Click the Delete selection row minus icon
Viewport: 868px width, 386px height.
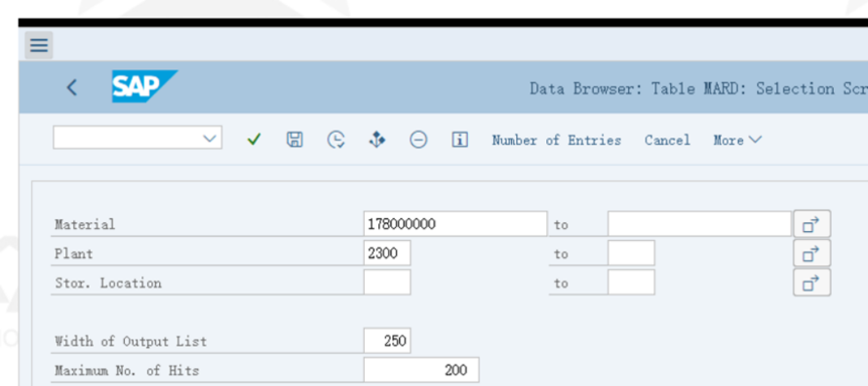tap(418, 140)
